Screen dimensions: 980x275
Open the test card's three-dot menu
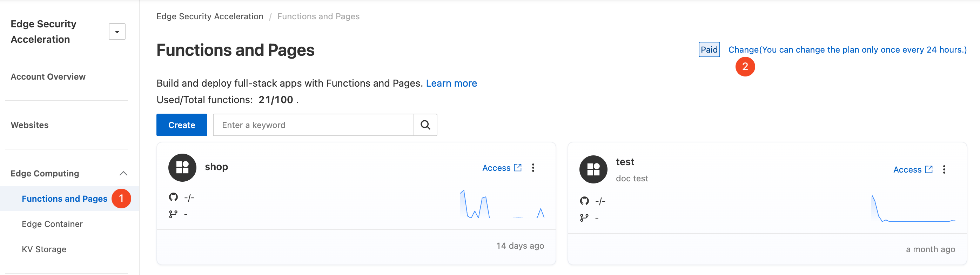(944, 170)
